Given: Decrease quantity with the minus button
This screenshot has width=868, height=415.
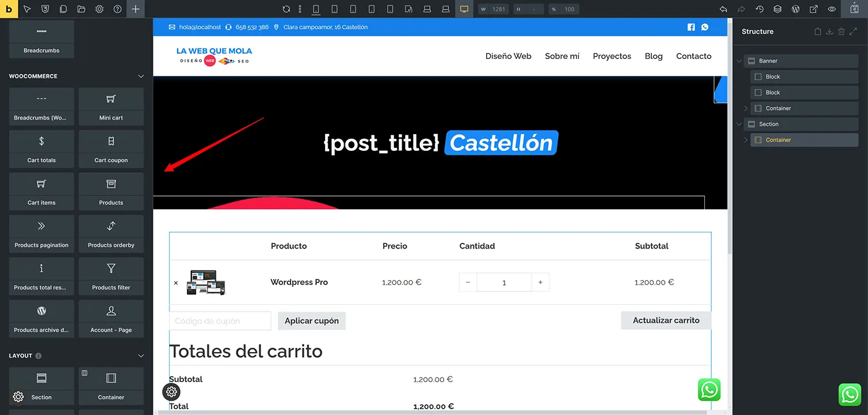Looking at the screenshot, I should [468, 283].
